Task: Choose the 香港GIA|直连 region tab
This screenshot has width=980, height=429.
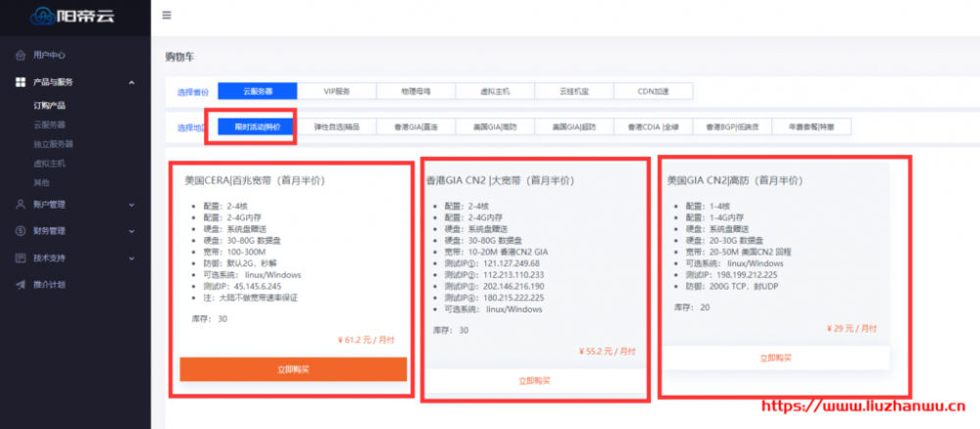Action: tap(416, 126)
